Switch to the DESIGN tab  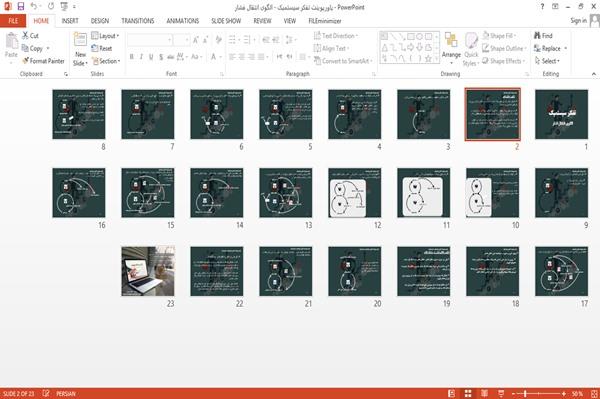coord(100,21)
